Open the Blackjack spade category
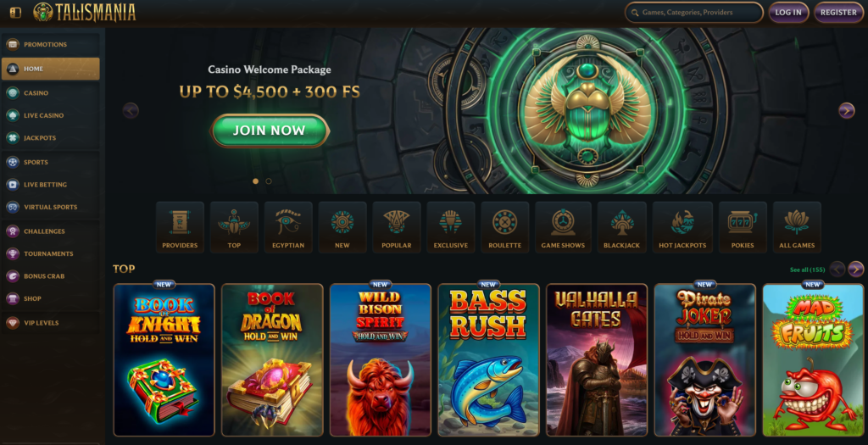This screenshot has width=868, height=445. click(621, 227)
